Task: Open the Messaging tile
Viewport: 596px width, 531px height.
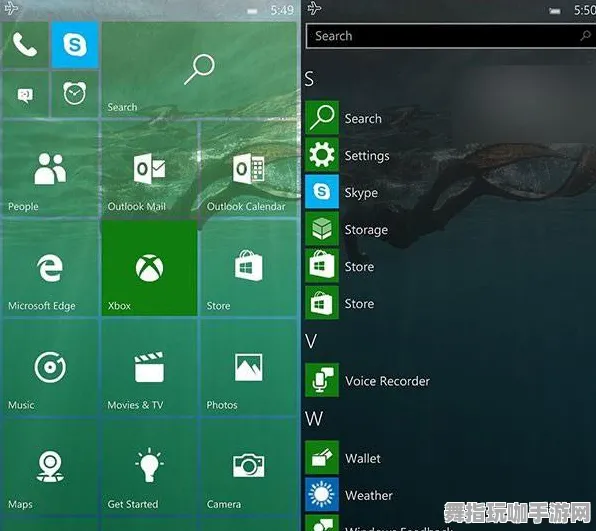Action: tap(25, 94)
